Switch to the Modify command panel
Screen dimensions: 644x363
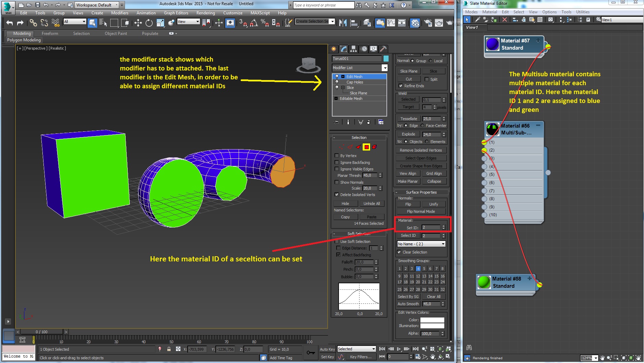coord(344,49)
